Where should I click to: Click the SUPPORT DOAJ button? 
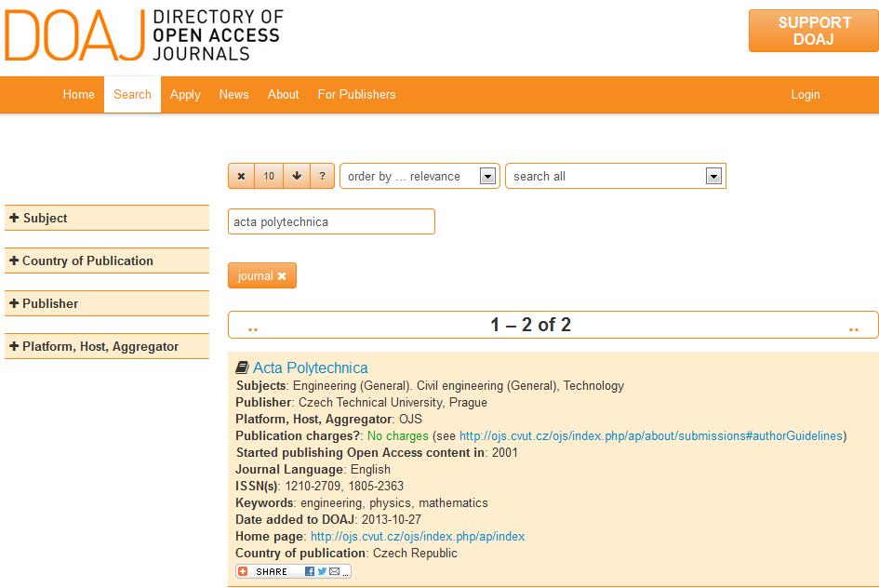click(x=814, y=31)
